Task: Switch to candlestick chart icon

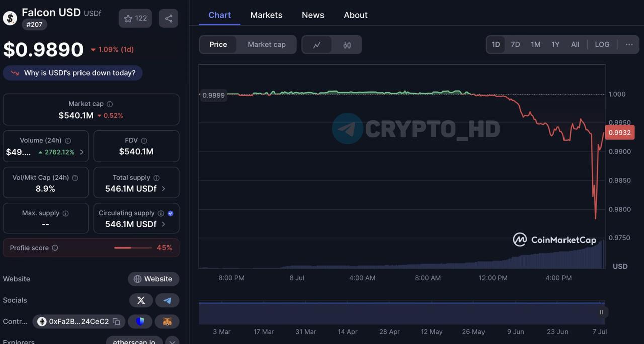Action: point(347,45)
